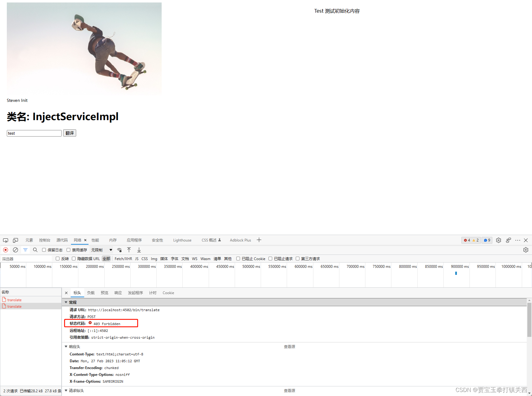
Task: Collapse the 常规 general section
Action: pyautogui.click(x=66, y=302)
